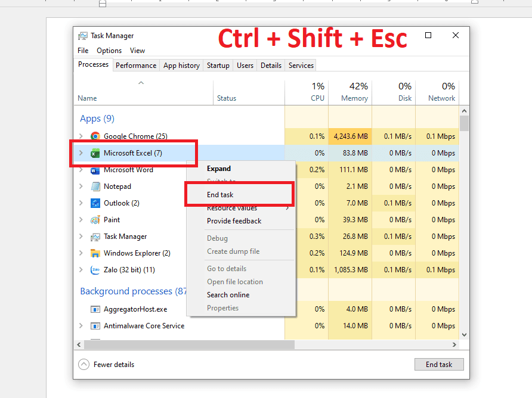
Task: Sort by the Disk column header
Action: [394, 92]
